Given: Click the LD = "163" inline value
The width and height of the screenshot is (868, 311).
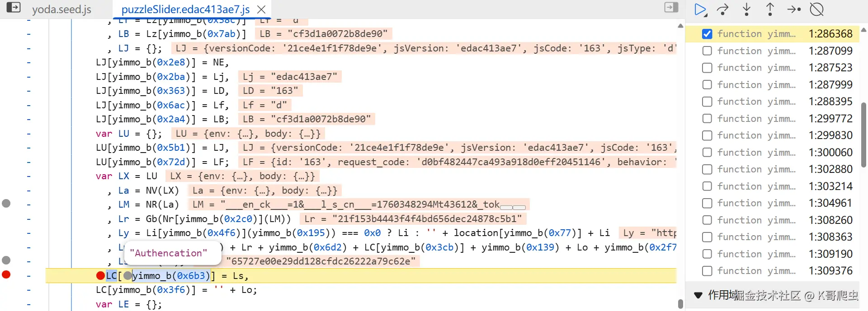Looking at the screenshot, I should click(x=270, y=91).
